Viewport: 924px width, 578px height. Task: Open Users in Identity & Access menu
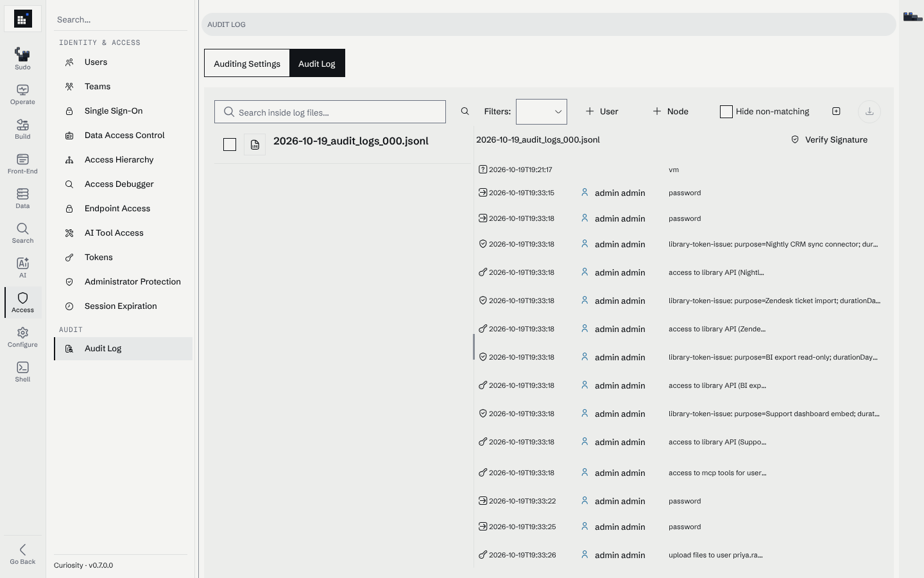coord(123,62)
